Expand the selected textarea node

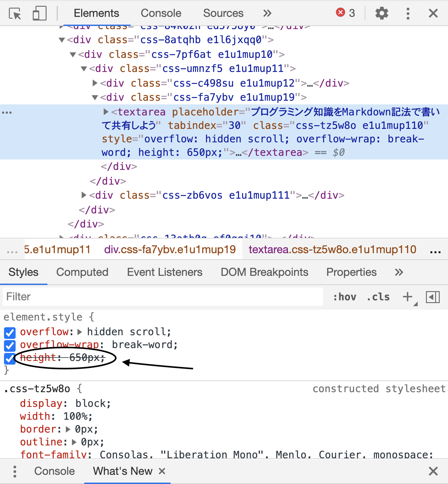click(x=106, y=112)
